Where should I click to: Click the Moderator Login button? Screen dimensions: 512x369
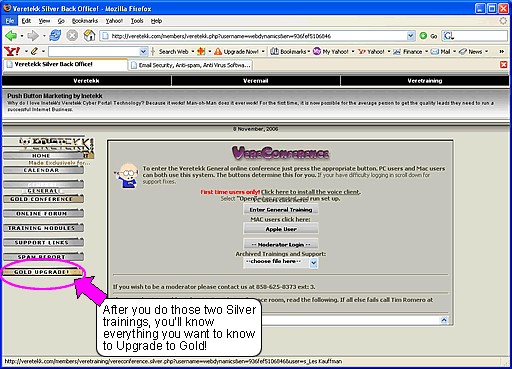281,244
